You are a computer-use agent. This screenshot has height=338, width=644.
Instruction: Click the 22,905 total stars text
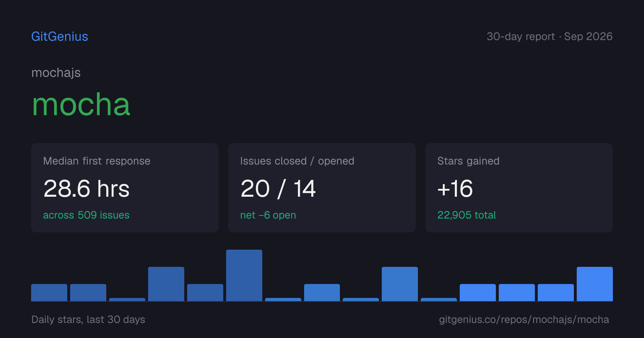coord(467,215)
